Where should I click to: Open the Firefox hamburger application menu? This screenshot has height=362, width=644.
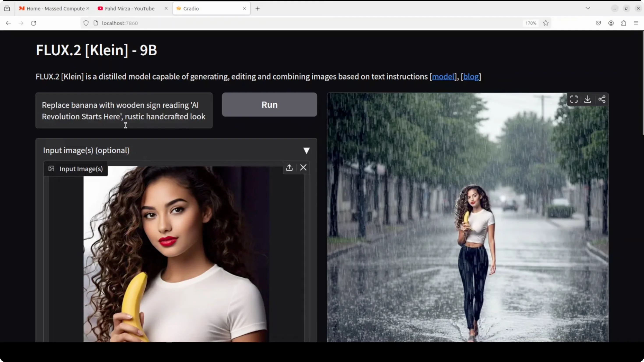636,23
